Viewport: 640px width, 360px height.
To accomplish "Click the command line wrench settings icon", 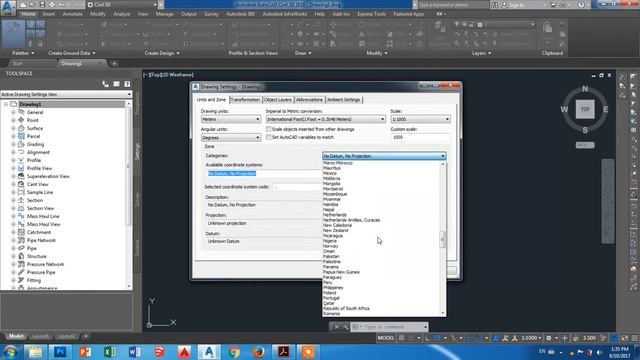I will pos(345,327).
